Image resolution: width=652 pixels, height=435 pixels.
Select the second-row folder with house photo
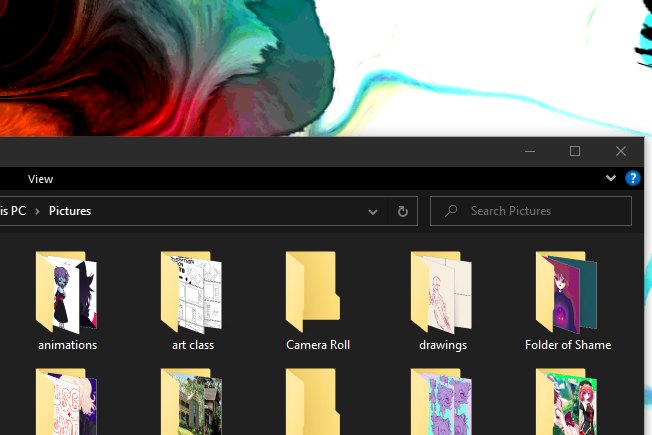tap(192, 405)
